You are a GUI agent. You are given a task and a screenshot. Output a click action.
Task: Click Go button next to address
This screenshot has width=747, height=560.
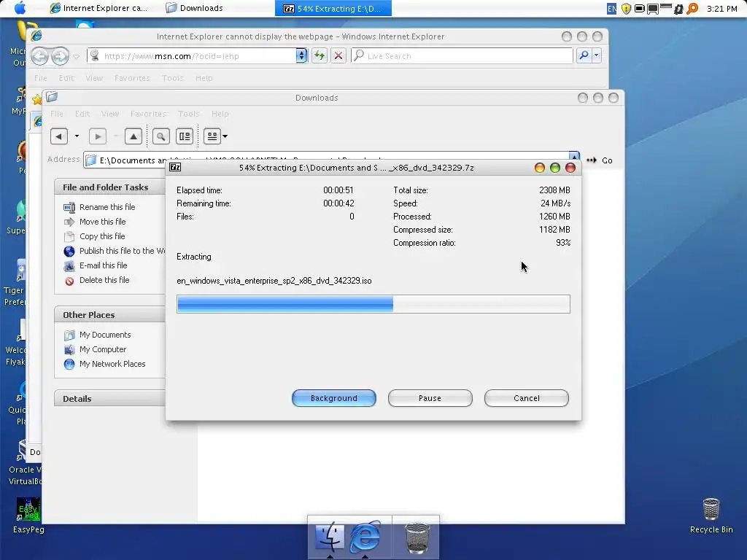click(x=600, y=160)
